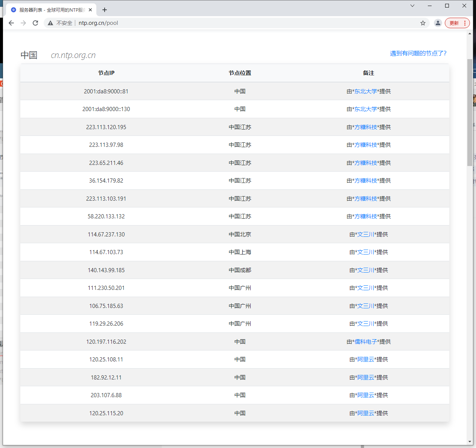
Task: Click the red 更新 update button
Action: click(457, 23)
